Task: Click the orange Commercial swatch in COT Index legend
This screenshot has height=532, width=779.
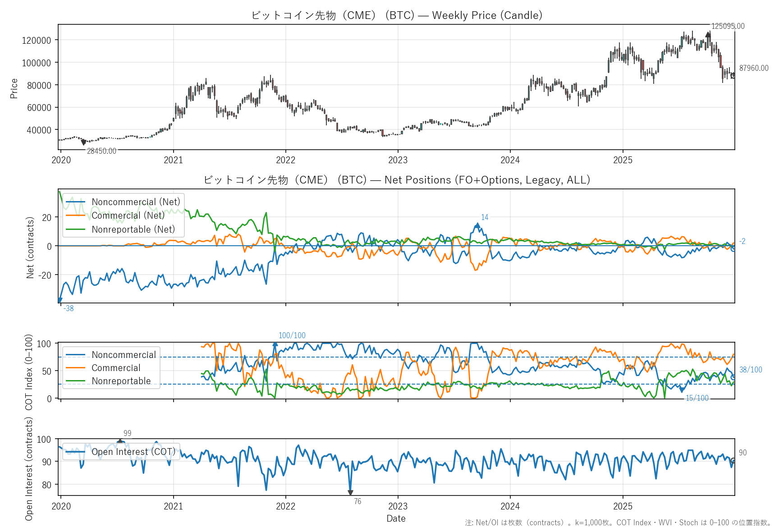Action: (x=75, y=368)
